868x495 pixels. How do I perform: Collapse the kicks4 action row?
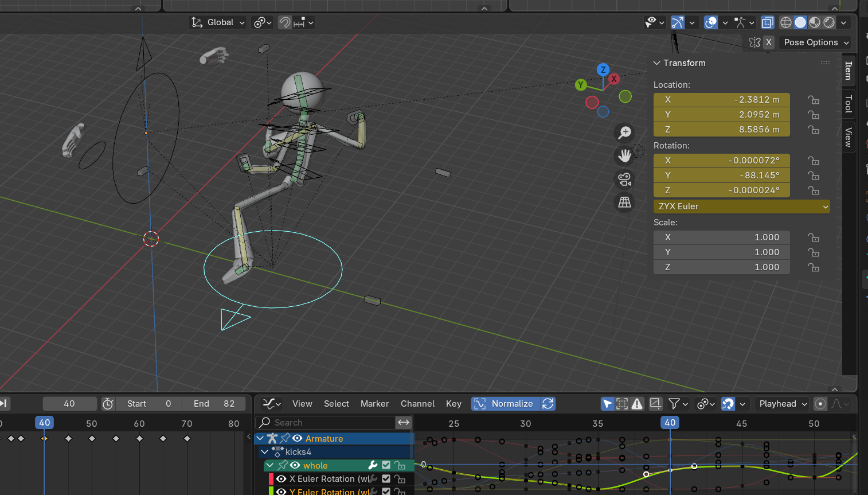[x=265, y=452]
